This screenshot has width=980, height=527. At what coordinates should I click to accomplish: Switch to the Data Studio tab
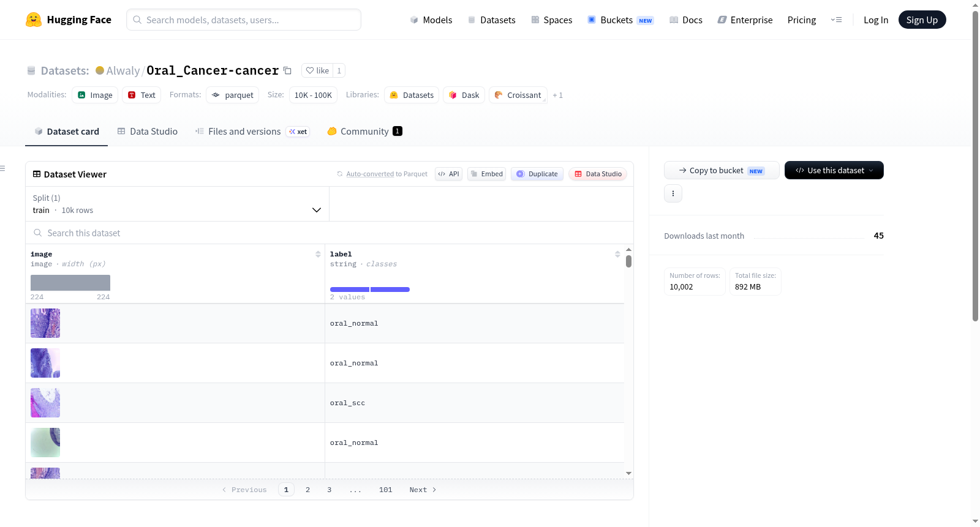(x=148, y=131)
